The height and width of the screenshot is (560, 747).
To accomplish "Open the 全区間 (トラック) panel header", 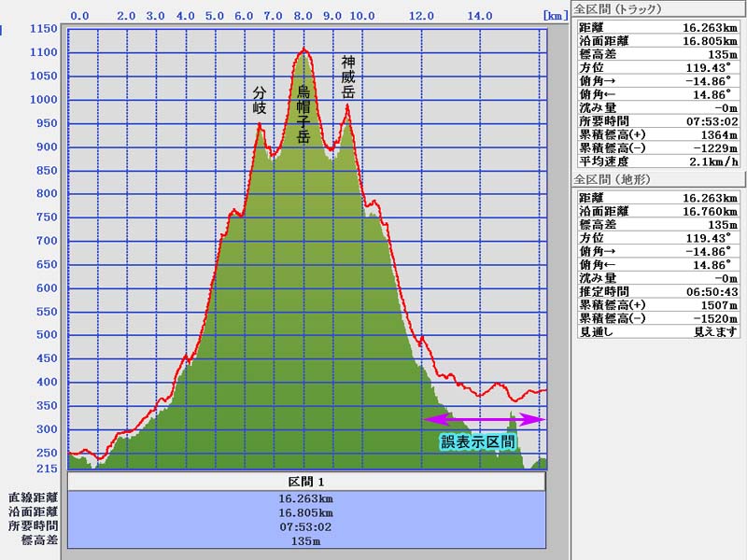I will pos(618,8).
